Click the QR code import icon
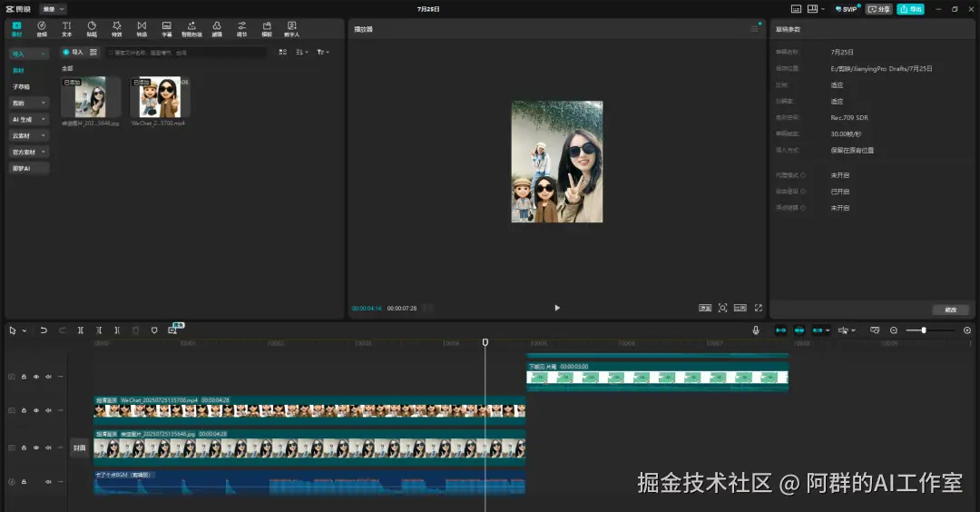This screenshot has width=980, height=512. coord(93,52)
